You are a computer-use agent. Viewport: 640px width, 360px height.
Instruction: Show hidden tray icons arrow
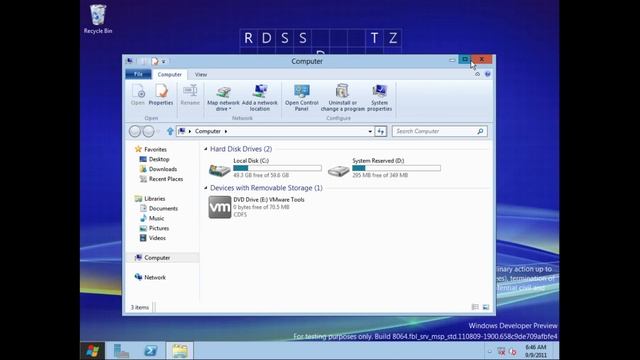pos(490,351)
